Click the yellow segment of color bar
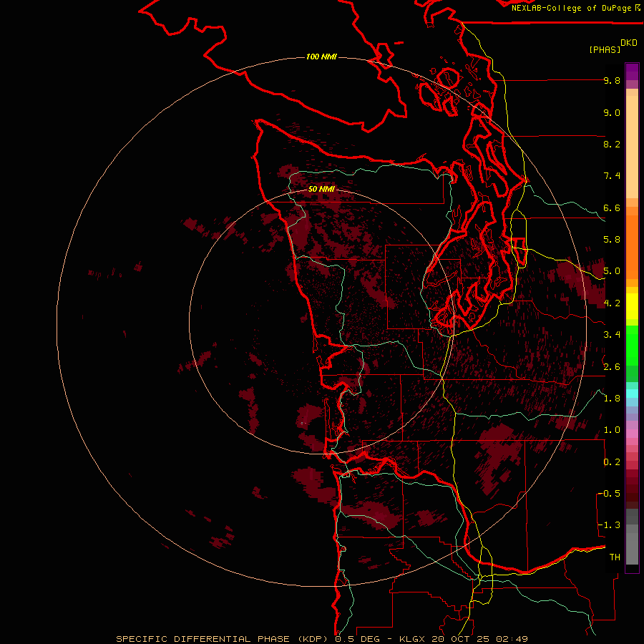 coord(632,306)
